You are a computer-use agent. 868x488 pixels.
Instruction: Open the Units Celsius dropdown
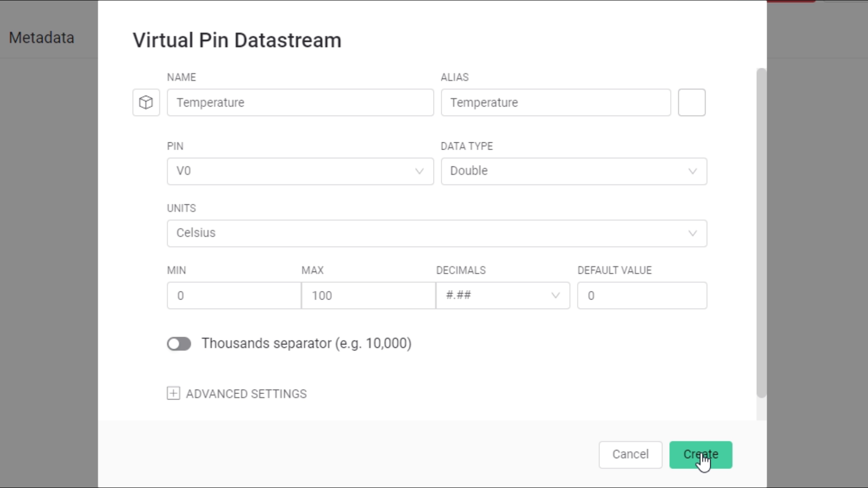coord(436,233)
